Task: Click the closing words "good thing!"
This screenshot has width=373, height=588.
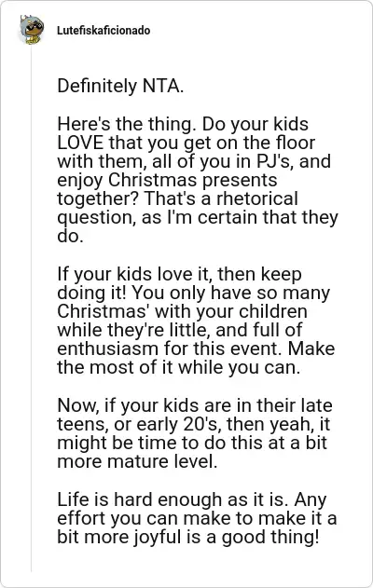Action: [x=270, y=538]
